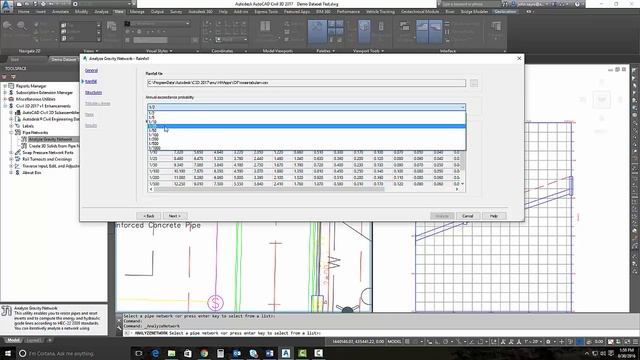The image size is (640, 360).
Task: Click the command line customize icon
Action: coord(120,328)
